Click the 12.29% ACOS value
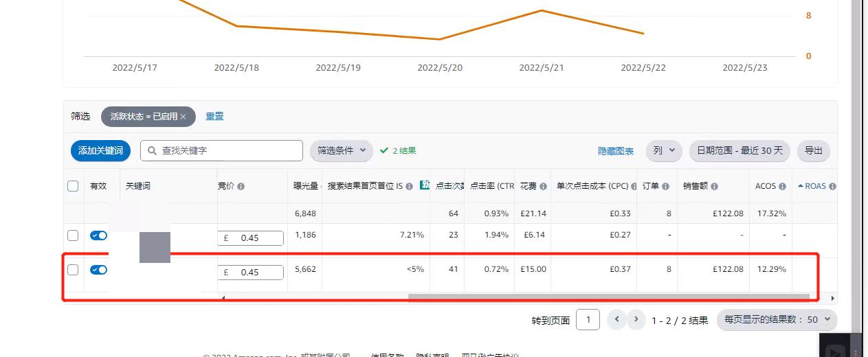The width and height of the screenshot is (868, 357). coord(771,269)
